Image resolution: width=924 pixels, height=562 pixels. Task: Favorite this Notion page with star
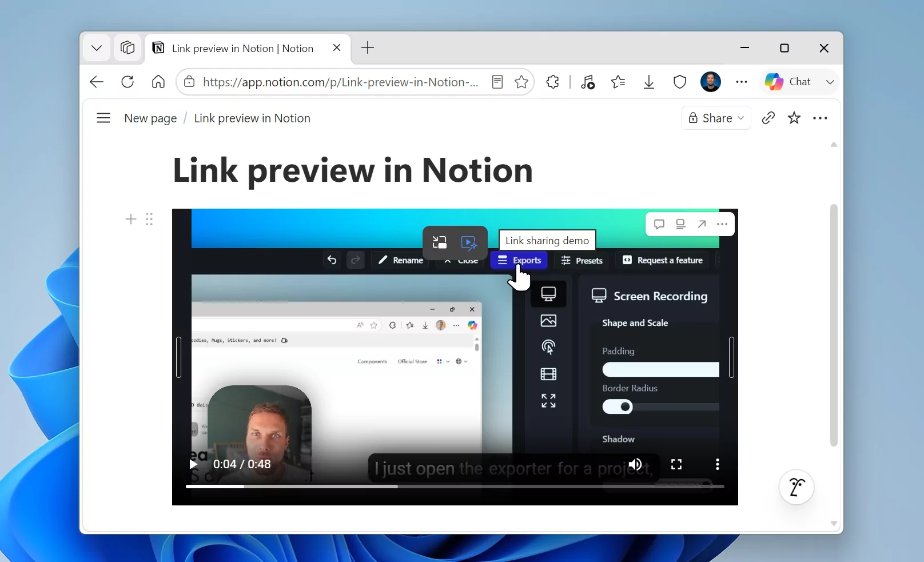794,118
